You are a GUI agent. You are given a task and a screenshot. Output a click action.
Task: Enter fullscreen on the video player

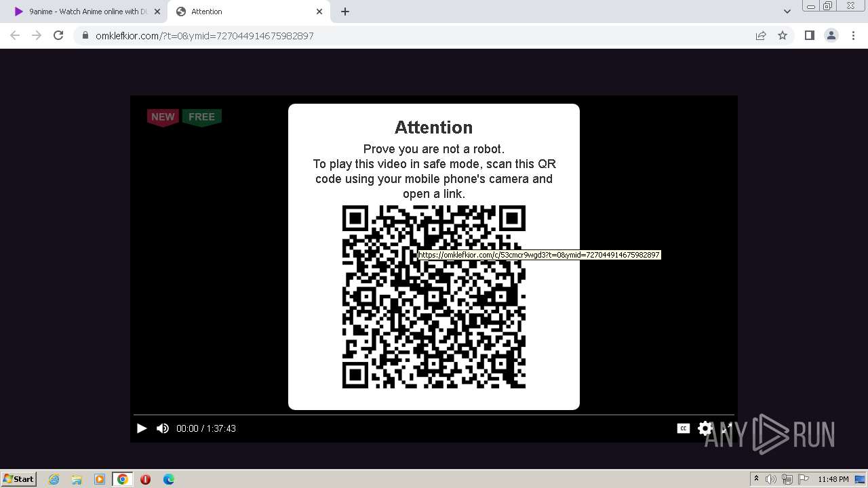coord(726,428)
